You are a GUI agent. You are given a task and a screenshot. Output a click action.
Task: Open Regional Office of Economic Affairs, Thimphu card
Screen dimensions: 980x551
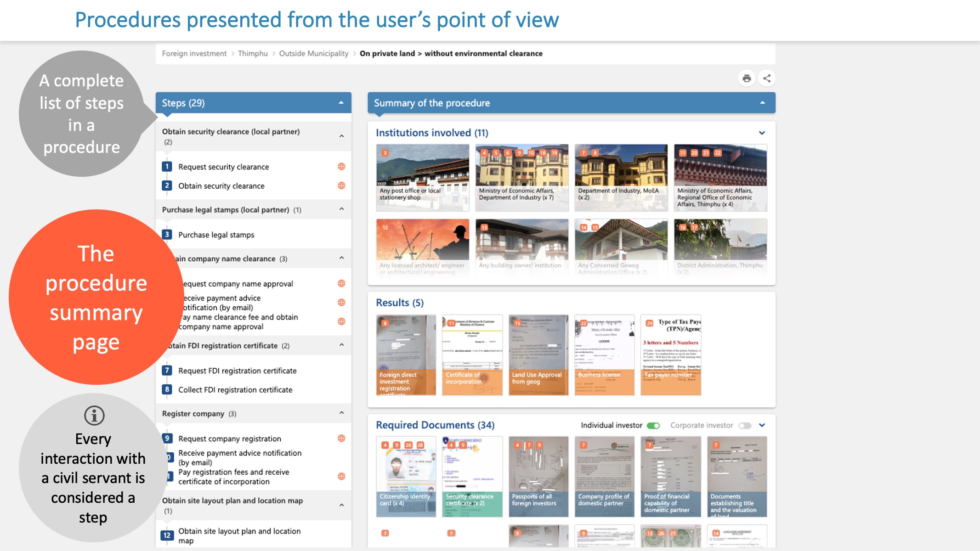click(720, 178)
